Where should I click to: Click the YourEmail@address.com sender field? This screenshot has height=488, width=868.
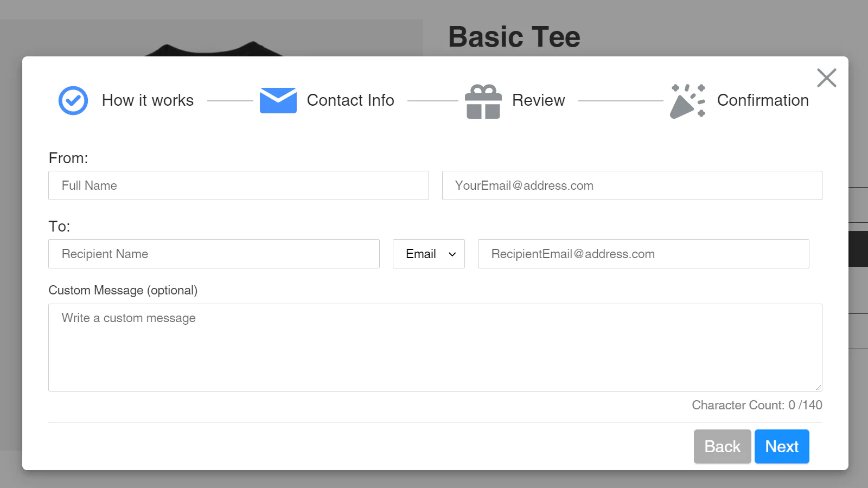pyautogui.click(x=632, y=185)
